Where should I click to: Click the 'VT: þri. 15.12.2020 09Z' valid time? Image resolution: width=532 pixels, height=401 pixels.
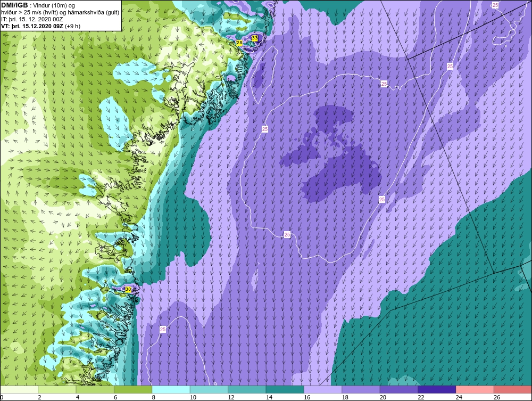point(32,26)
